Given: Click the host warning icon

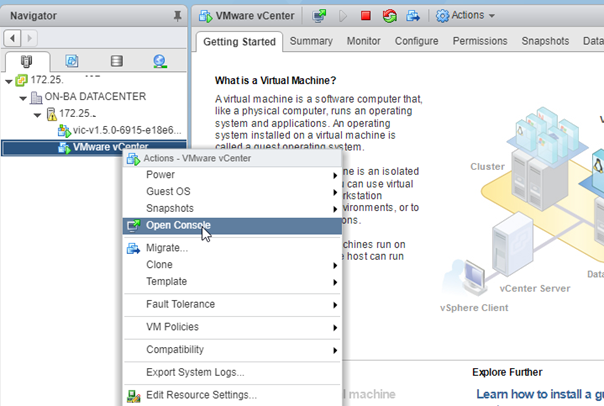Looking at the screenshot, I should [51, 114].
